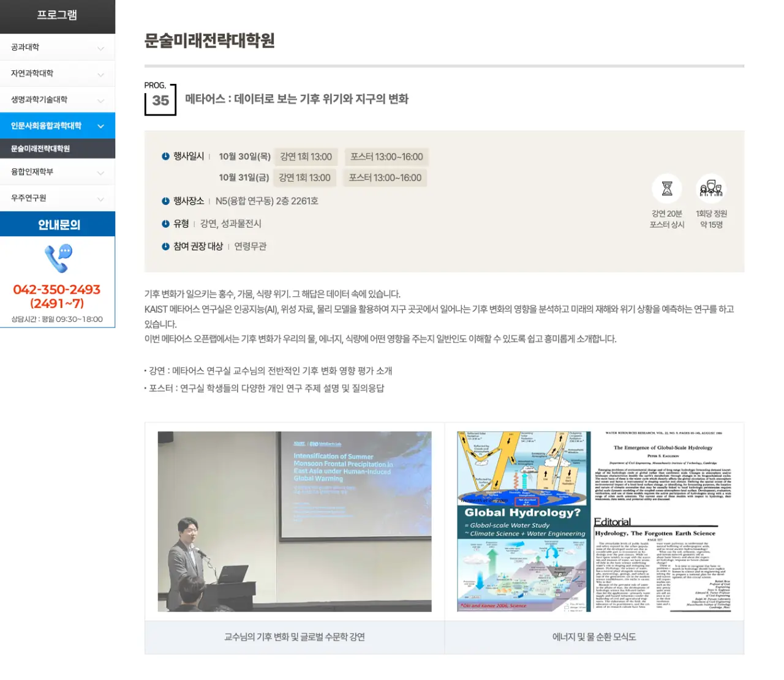Click the PROG. 35 number badge
The width and height of the screenshot is (784, 680).
point(160,100)
